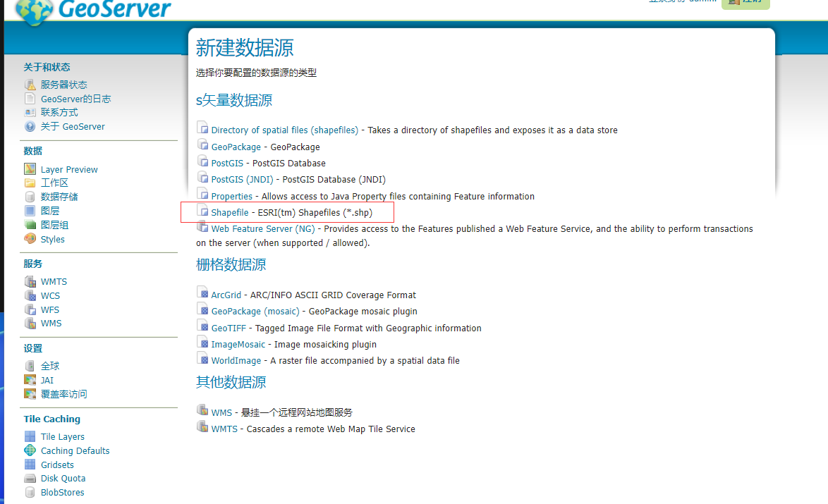Click the Disk Quota icon
Screen dimensions: 828x504
point(30,479)
